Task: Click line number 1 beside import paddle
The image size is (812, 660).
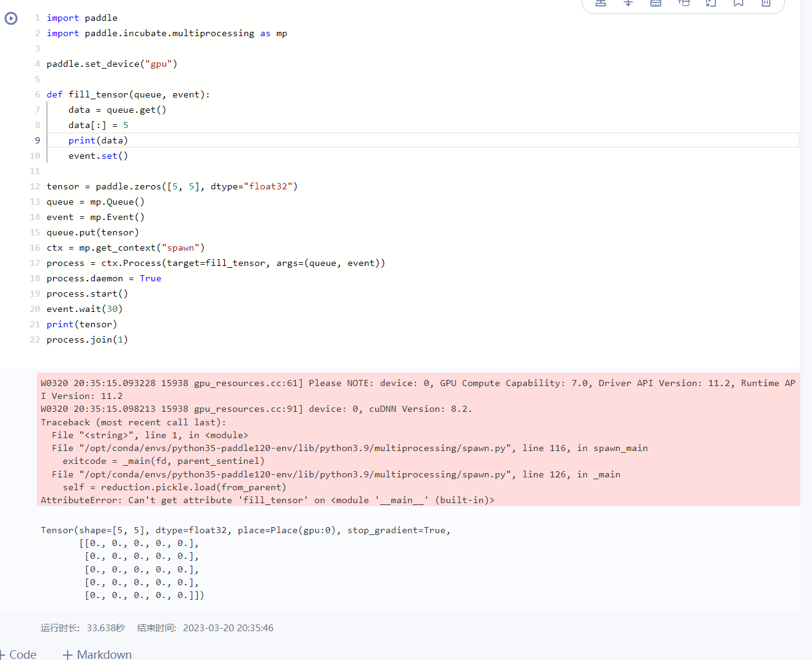Action: (37, 18)
